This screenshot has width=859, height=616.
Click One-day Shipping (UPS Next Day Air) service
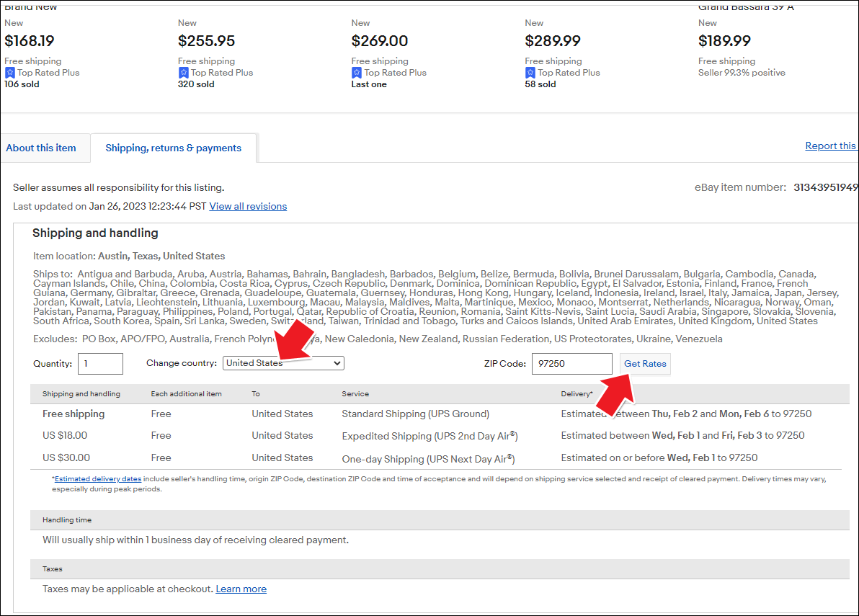(x=428, y=458)
